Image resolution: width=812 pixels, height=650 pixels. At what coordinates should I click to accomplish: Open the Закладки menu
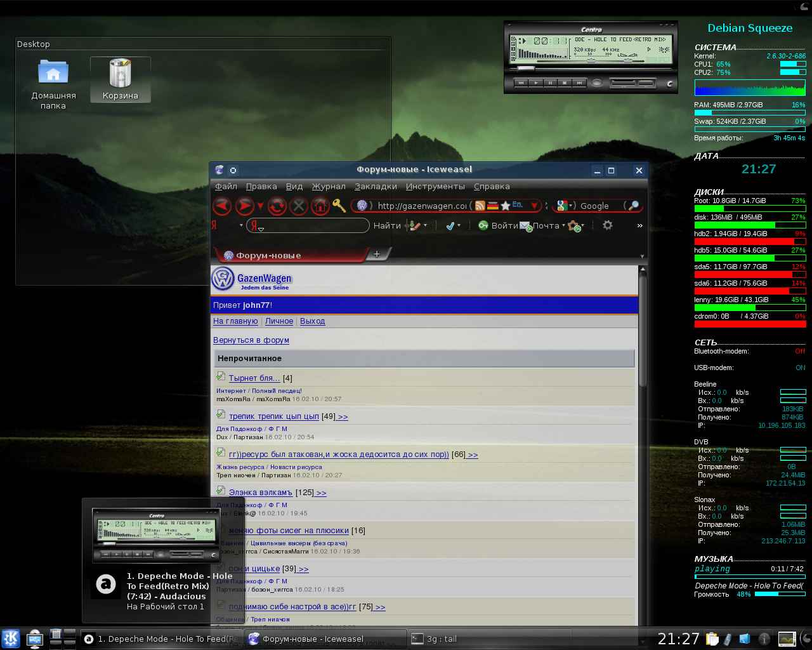click(376, 186)
